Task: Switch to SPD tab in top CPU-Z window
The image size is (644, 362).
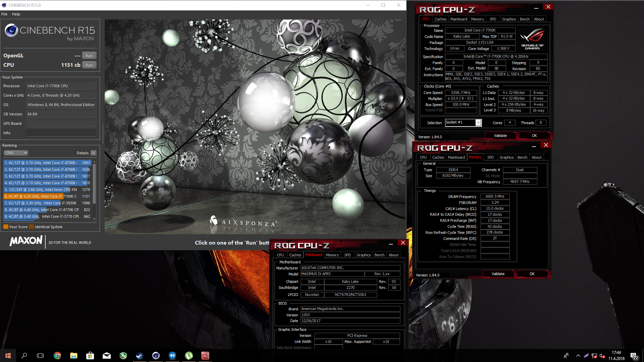Action: pos(493,19)
